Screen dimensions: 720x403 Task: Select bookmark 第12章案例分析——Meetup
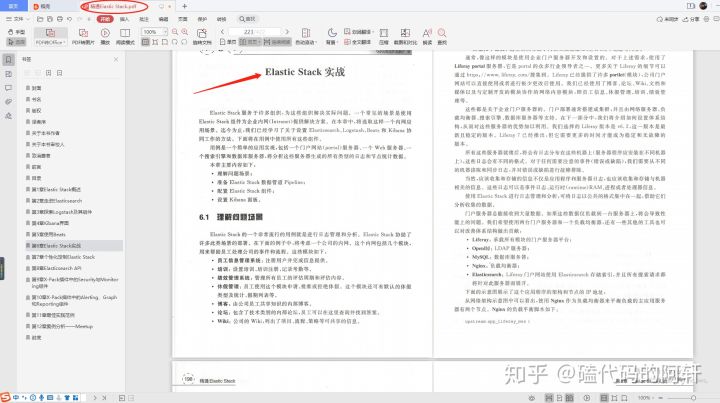(62, 326)
